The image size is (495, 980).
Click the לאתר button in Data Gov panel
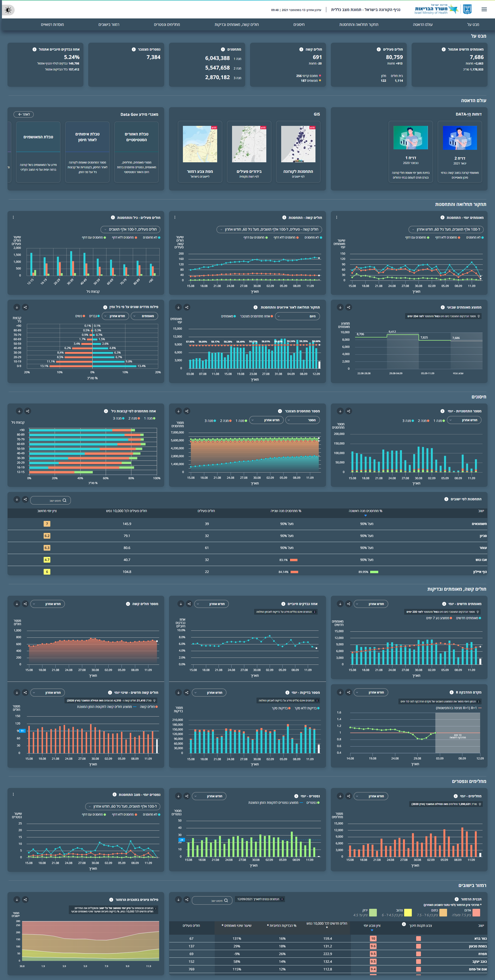(x=24, y=115)
